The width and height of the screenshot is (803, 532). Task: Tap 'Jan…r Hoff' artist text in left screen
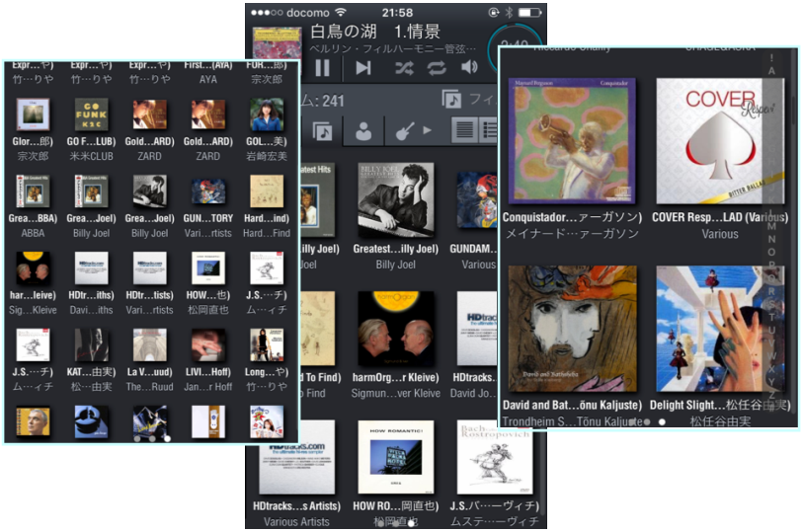[x=208, y=387]
